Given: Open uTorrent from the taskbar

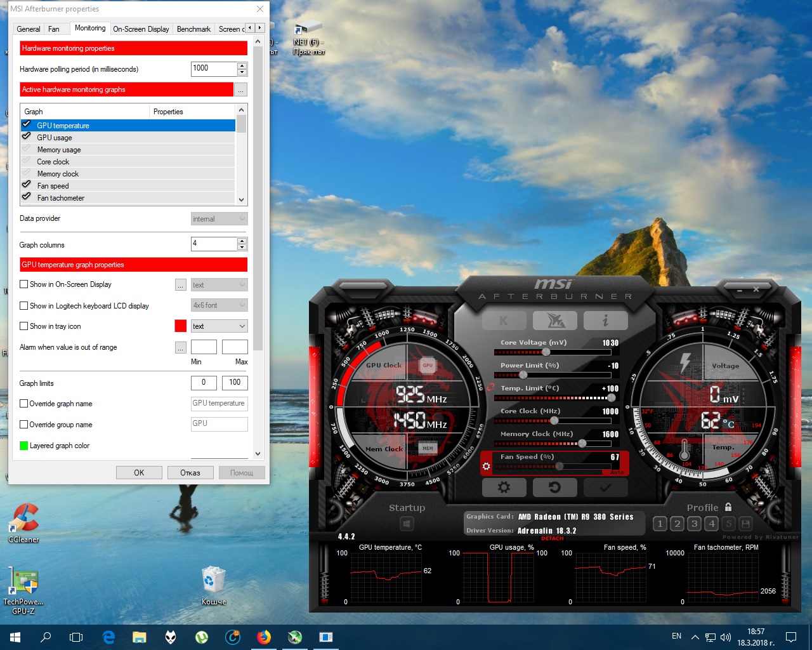Looking at the screenshot, I should [x=202, y=637].
